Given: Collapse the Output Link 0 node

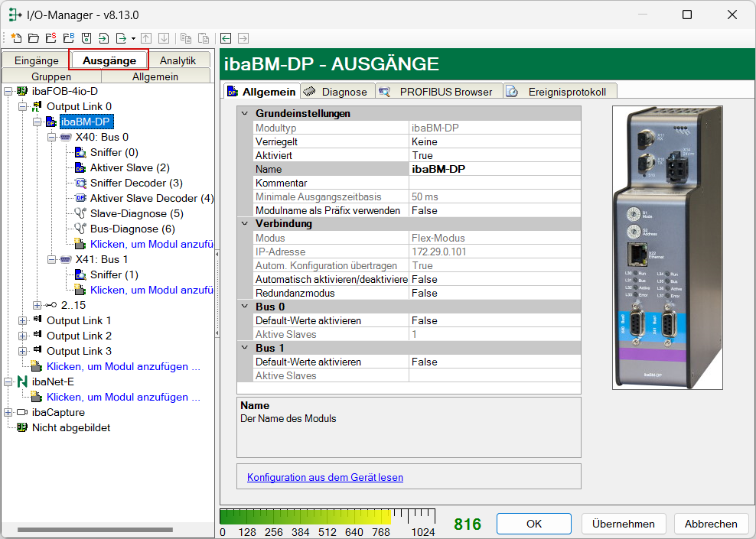Looking at the screenshot, I should 23,106.
